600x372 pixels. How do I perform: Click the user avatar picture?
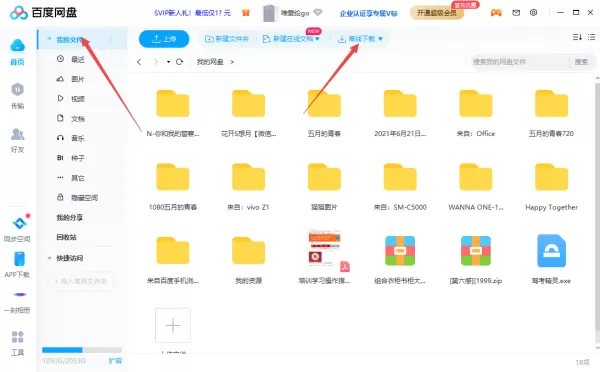(269, 13)
